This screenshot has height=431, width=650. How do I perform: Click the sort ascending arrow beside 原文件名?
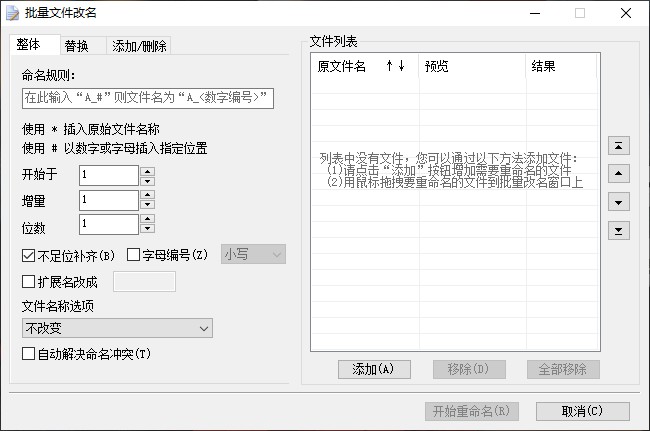(389, 65)
